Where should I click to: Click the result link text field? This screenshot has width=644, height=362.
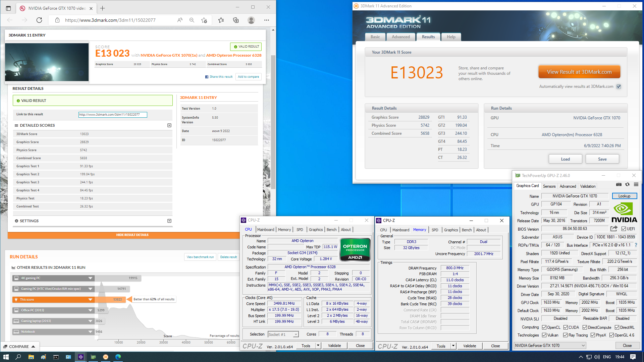click(113, 115)
